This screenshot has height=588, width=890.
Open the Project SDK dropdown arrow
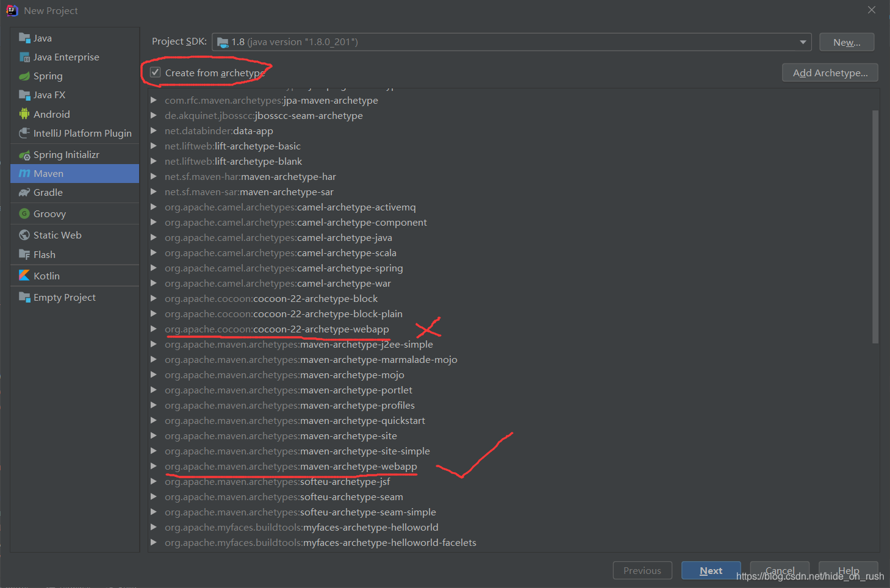[803, 42]
